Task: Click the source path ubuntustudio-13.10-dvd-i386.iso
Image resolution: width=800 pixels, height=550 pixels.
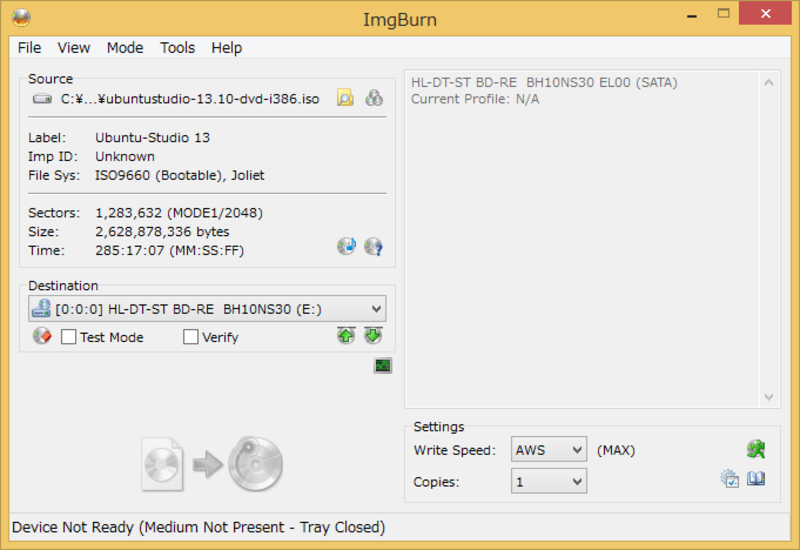Action: coord(190,99)
